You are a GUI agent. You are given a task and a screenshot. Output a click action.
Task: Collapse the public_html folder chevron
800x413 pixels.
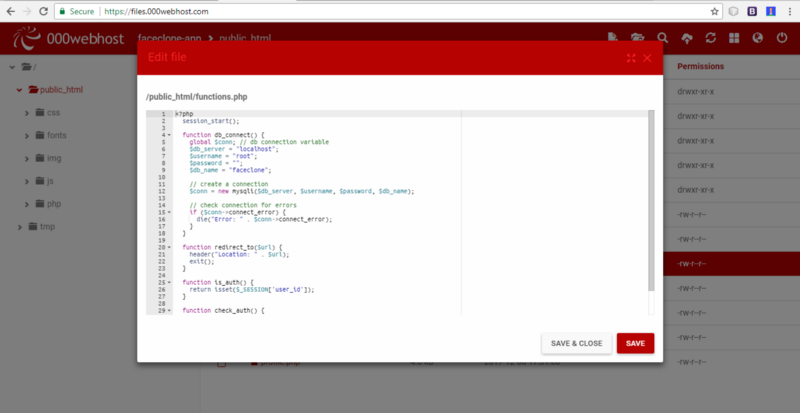coord(19,90)
